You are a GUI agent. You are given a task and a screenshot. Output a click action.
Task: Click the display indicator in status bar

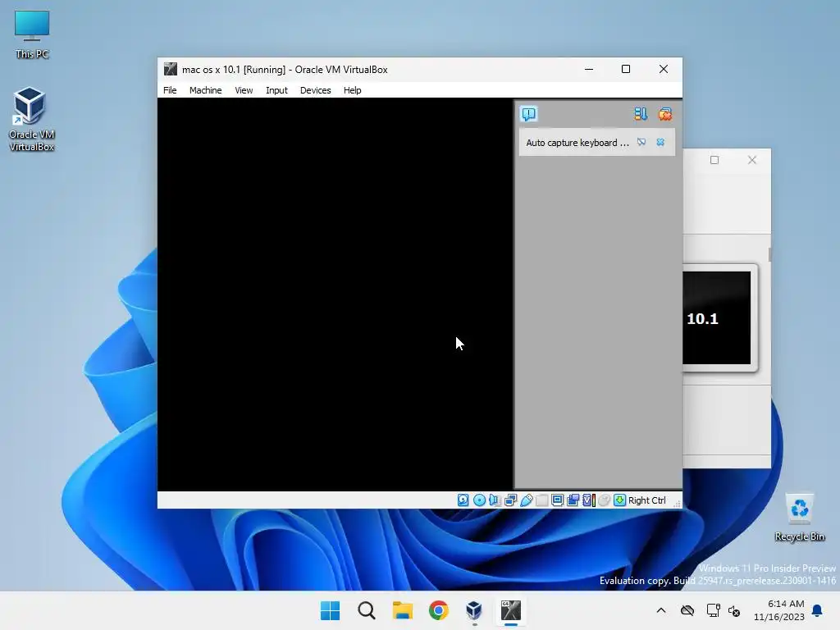coord(557,500)
